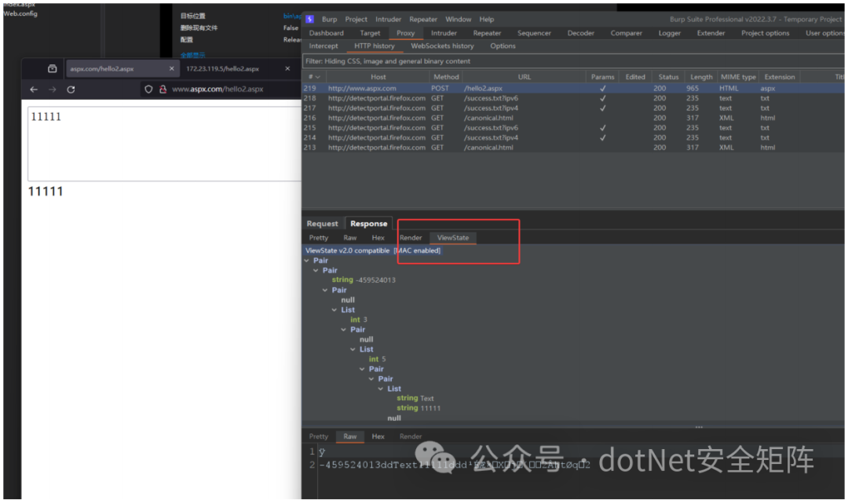Switch to the Intruder tool tab

pos(444,33)
